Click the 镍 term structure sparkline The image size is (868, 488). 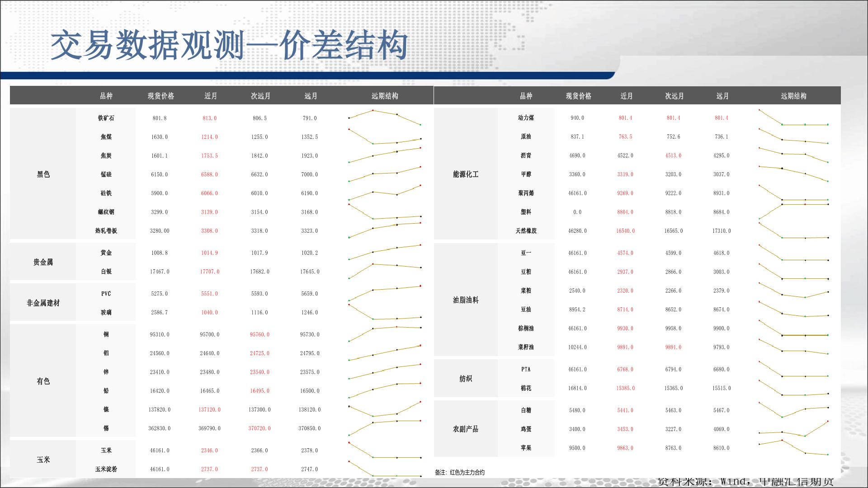point(385,409)
